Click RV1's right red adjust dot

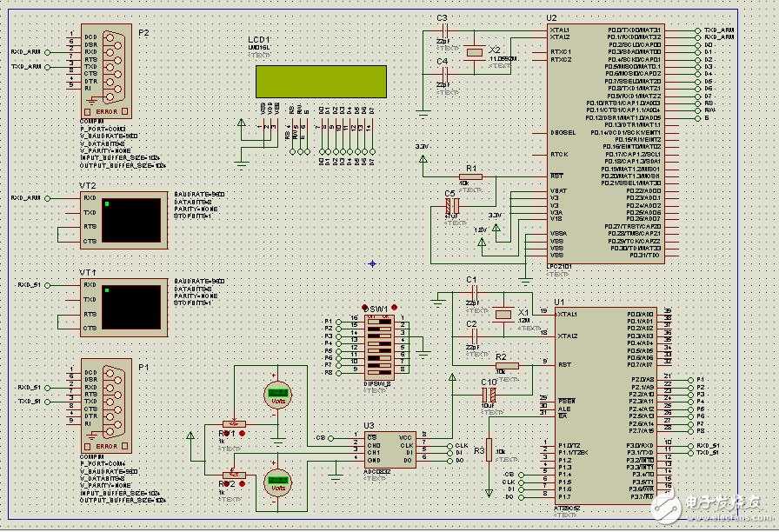coord(243,434)
